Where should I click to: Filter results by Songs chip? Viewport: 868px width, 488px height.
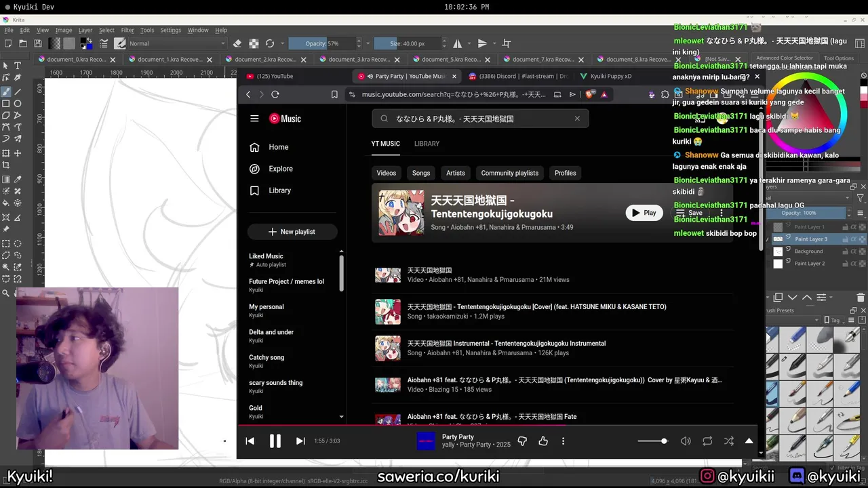(421, 173)
